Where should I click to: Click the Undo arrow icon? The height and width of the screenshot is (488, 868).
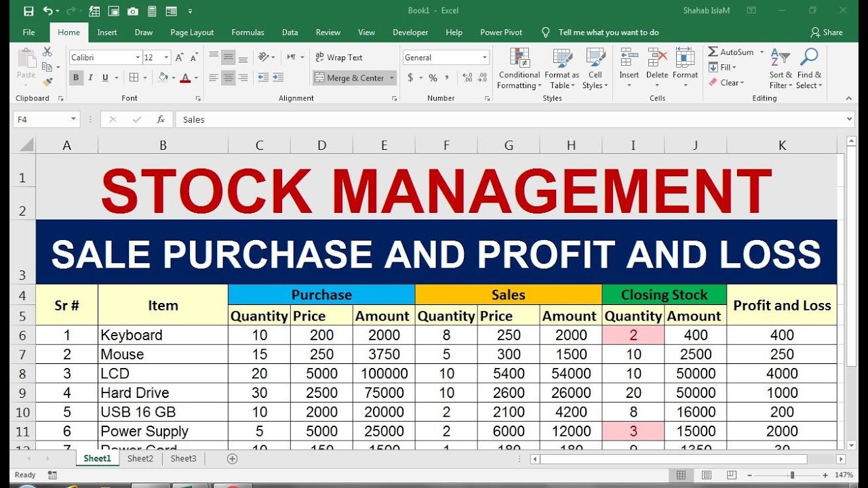click(x=47, y=11)
